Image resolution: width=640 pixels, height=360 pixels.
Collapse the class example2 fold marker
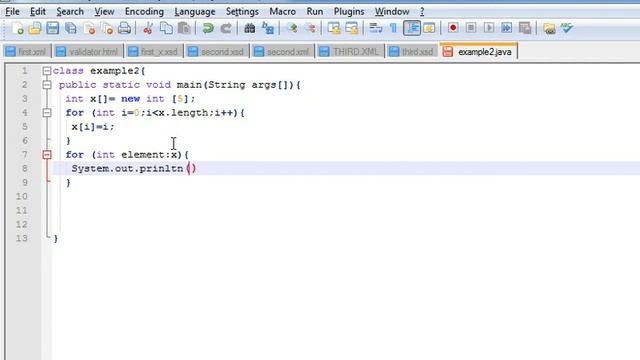coord(47,71)
